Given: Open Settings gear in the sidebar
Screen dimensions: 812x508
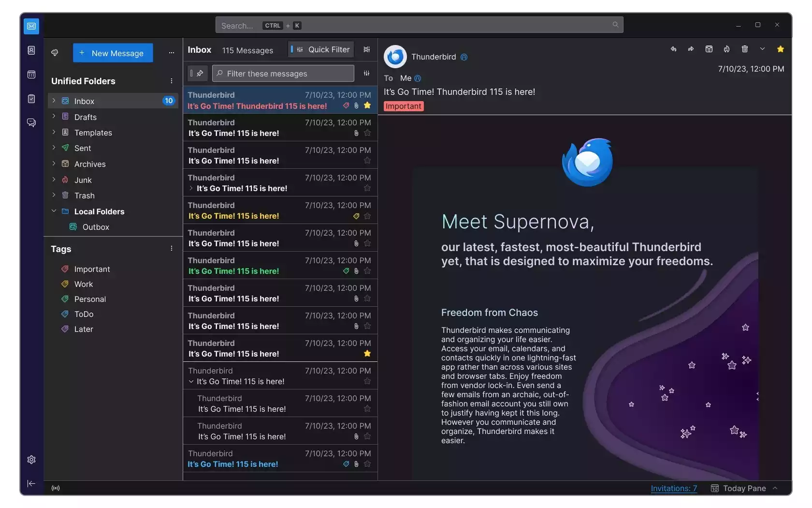Looking at the screenshot, I should coord(31,460).
